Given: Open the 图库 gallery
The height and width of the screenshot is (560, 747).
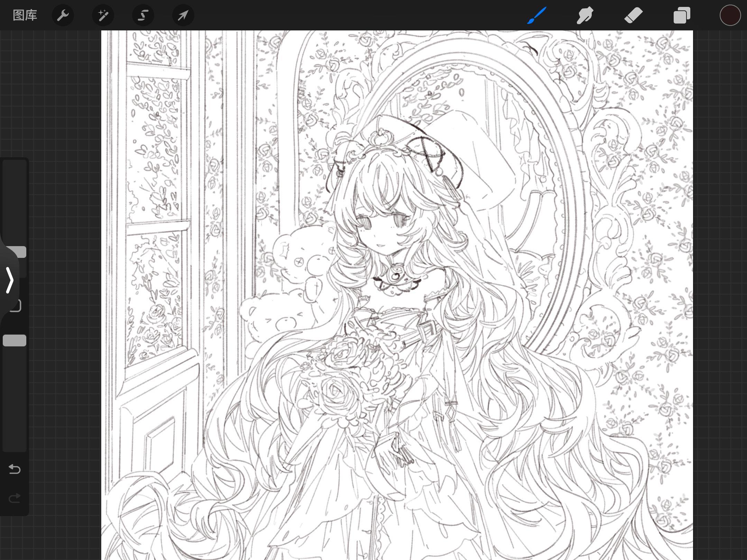Looking at the screenshot, I should click(25, 15).
